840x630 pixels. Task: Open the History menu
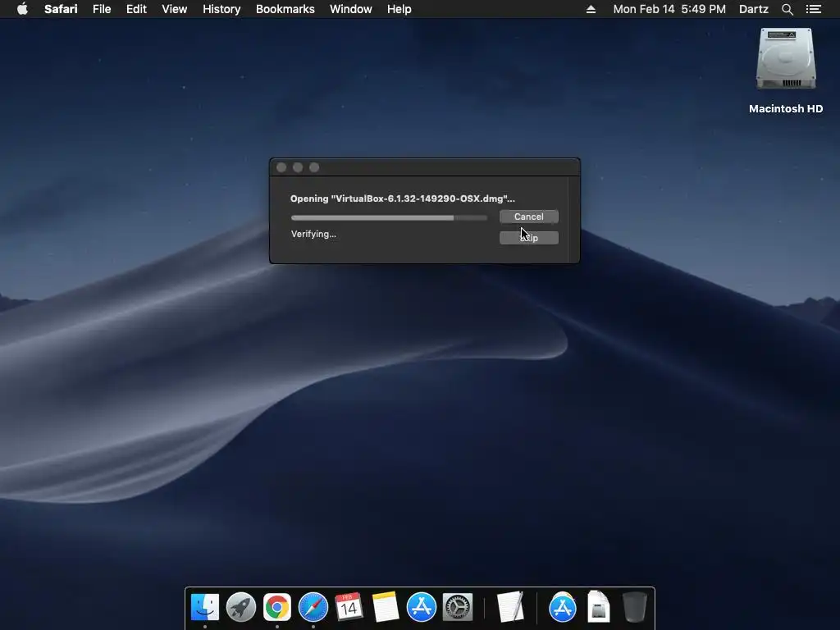click(221, 9)
